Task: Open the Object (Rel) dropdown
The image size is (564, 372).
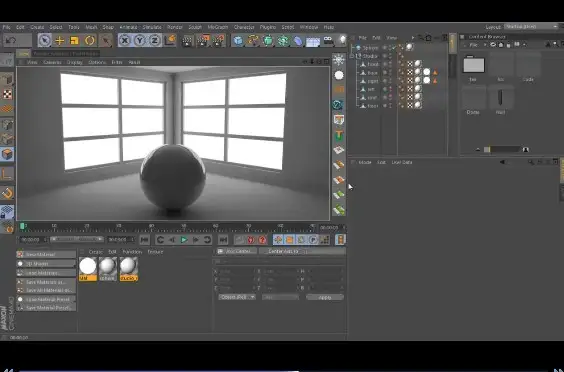Action: coord(237,297)
